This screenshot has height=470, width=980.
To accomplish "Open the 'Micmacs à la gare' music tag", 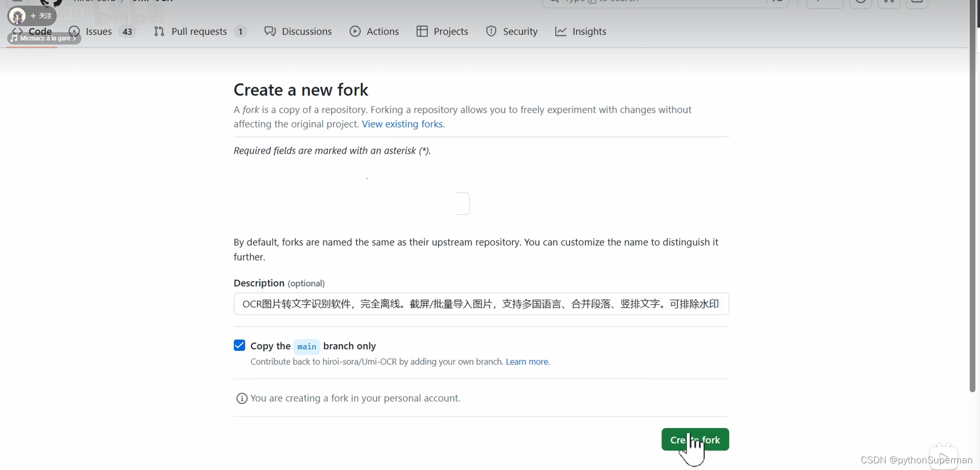I will pos(44,38).
